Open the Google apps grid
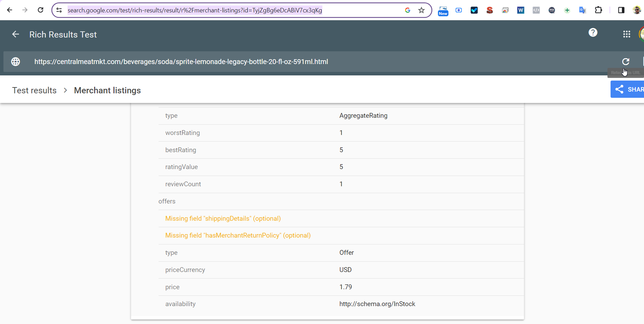 [x=626, y=34]
